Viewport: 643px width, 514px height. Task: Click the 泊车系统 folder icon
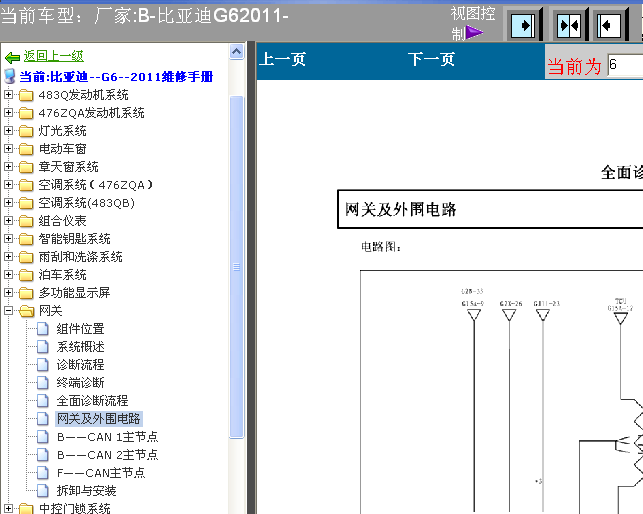coord(26,274)
